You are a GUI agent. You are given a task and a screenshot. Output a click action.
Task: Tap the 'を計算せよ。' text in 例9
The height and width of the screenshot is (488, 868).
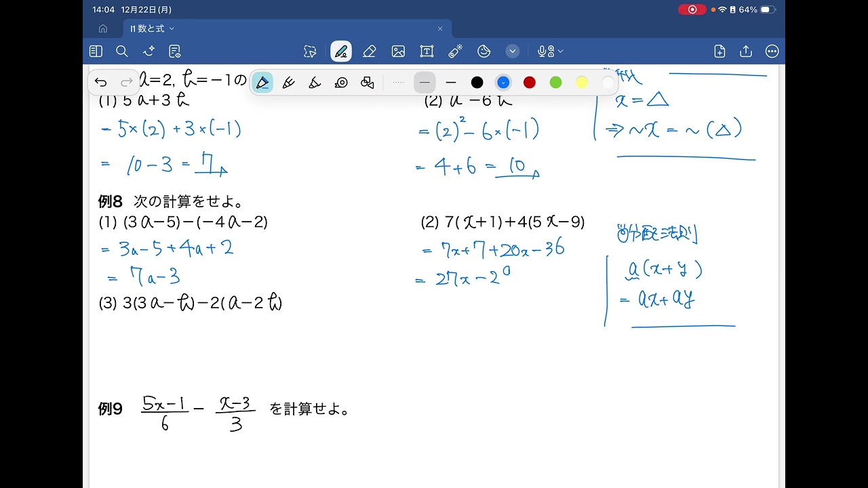(x=309, y=409)
